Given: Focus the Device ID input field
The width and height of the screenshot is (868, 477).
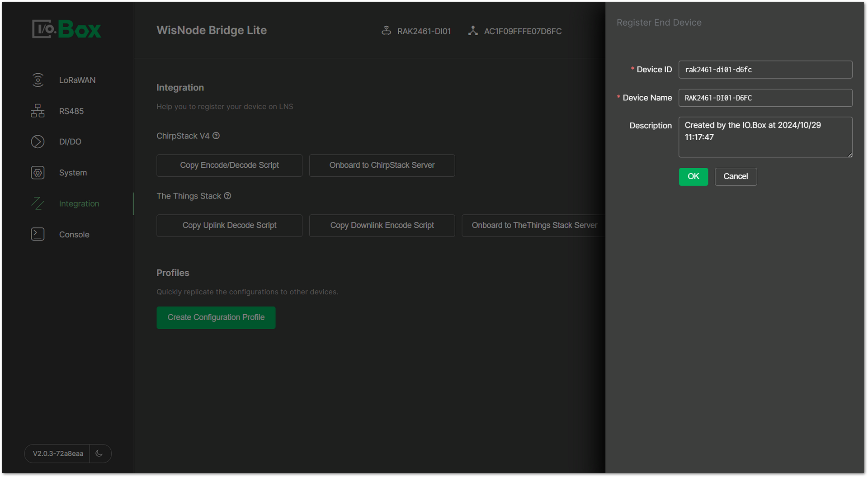Looking at the screenshot, I should pos(765,70).
